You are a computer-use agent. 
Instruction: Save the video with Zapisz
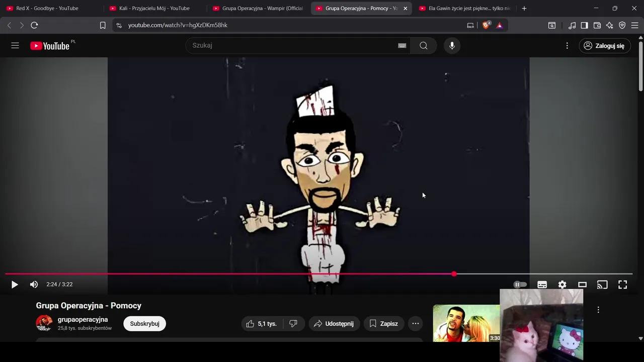383,324
